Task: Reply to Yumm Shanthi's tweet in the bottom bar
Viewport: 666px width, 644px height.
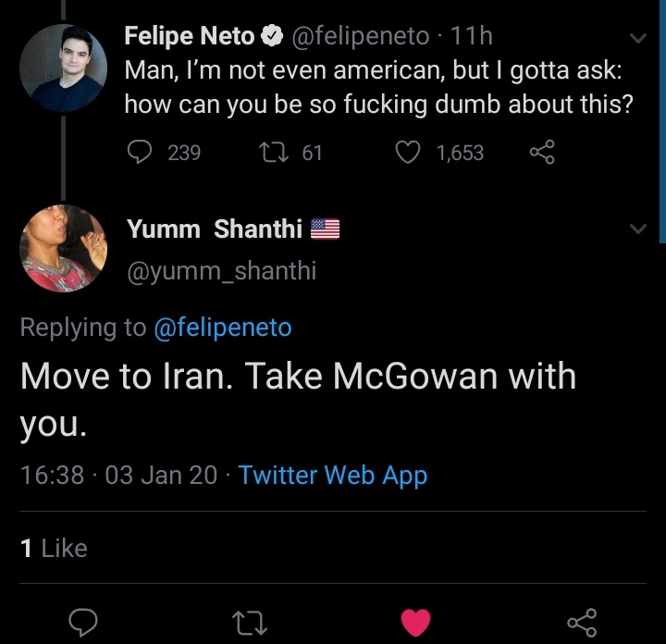Action: click(x=84, y=621)
